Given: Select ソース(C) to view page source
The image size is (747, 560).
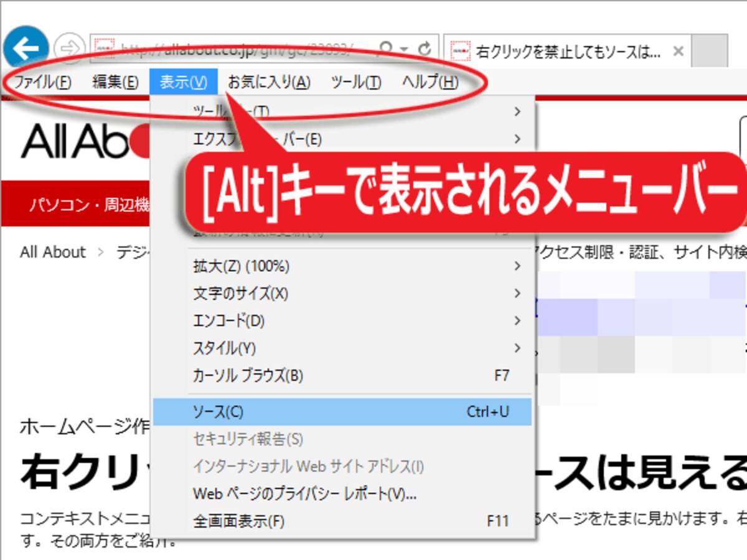Looking at the screenshot, I should coord(342,412).
